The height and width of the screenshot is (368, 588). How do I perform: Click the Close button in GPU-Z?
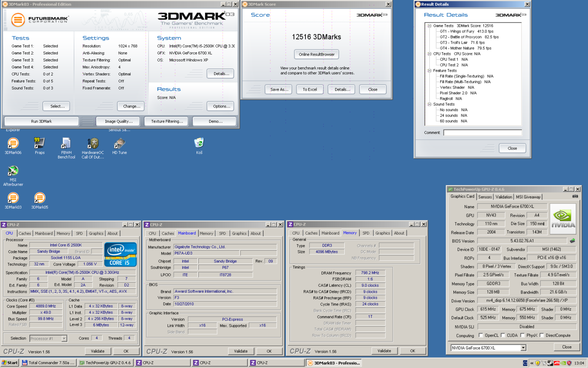[567, 347]
